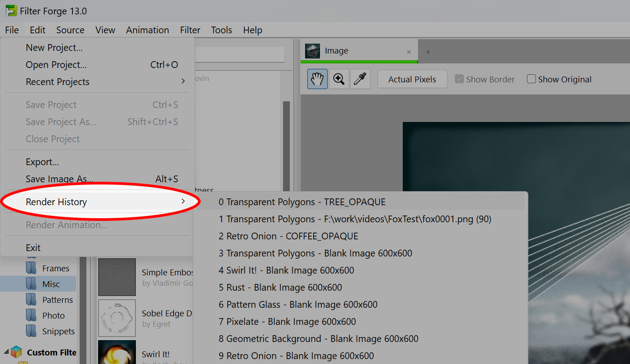Open the View menu
630x364 pixels.
click(105, 30)
